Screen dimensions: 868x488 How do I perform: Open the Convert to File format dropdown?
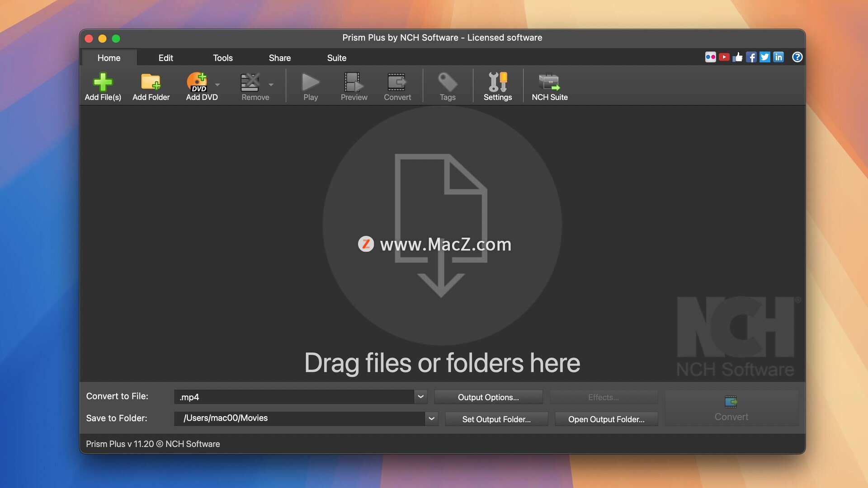tap(420, 397)
